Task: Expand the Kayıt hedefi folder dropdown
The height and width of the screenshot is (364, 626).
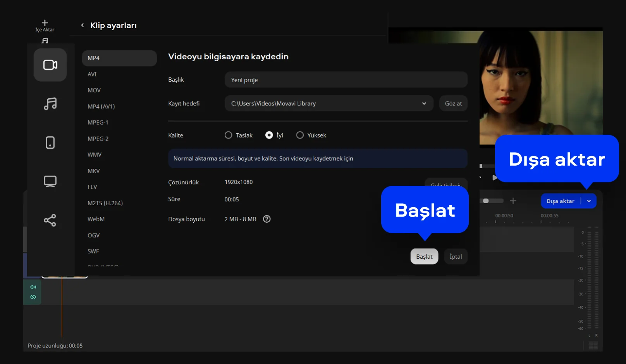Action: (x=424, y=103)
